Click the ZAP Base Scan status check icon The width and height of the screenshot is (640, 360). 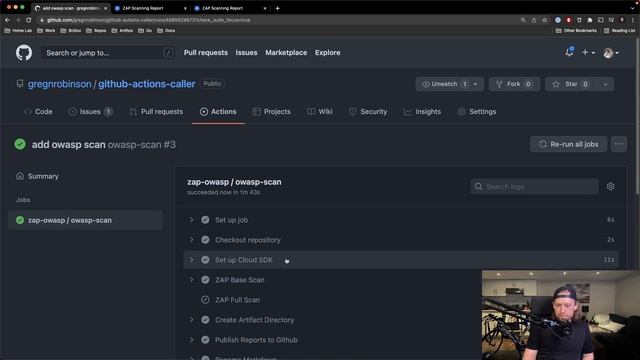205,280
